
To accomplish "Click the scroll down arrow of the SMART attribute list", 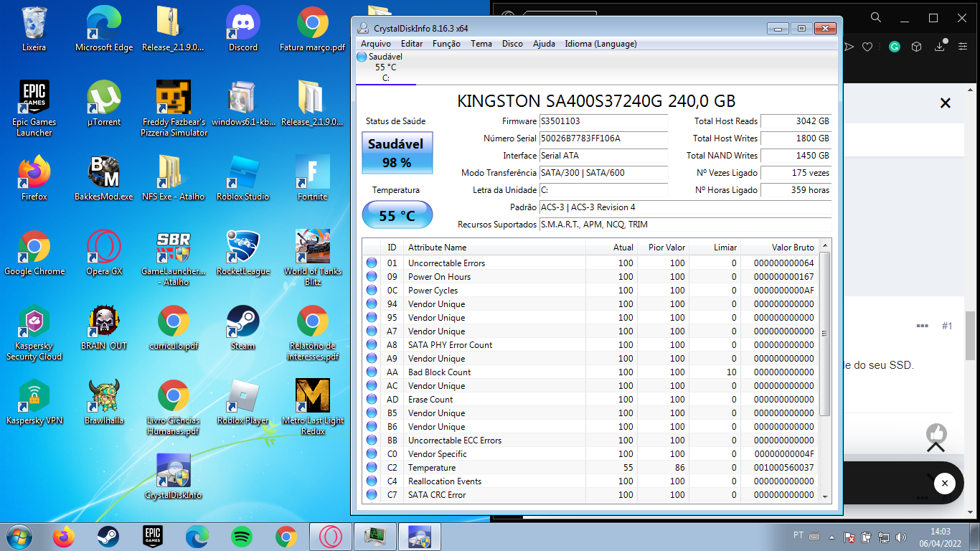I will tap(825, 496).
